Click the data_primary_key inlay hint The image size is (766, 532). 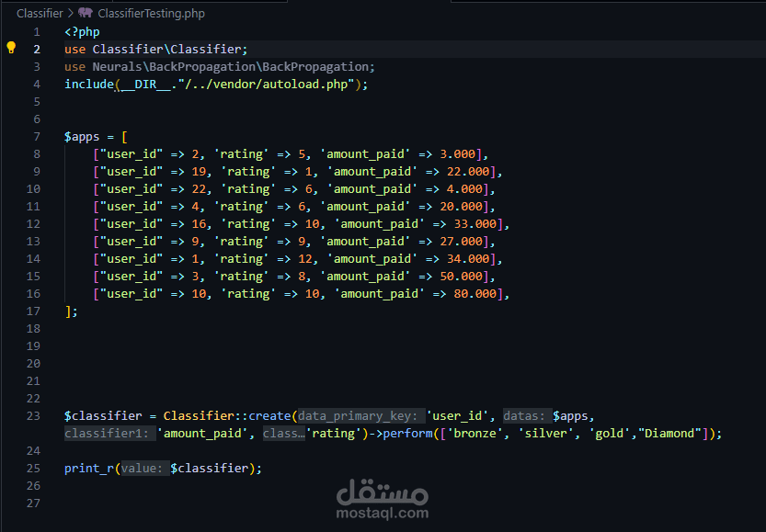361,416
